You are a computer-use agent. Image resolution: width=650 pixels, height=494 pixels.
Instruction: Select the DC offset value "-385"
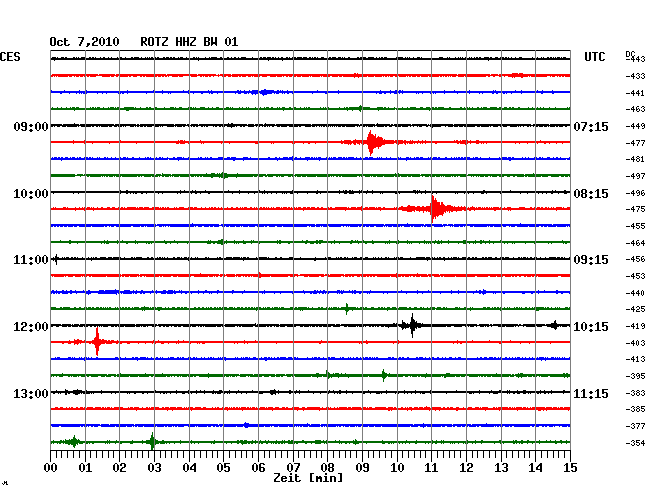635,409
